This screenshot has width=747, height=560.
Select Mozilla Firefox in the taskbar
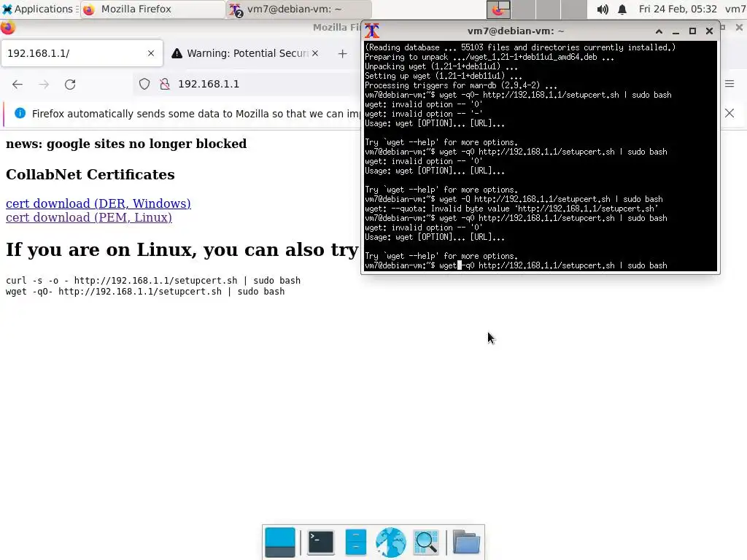click(x=152, y=9)
